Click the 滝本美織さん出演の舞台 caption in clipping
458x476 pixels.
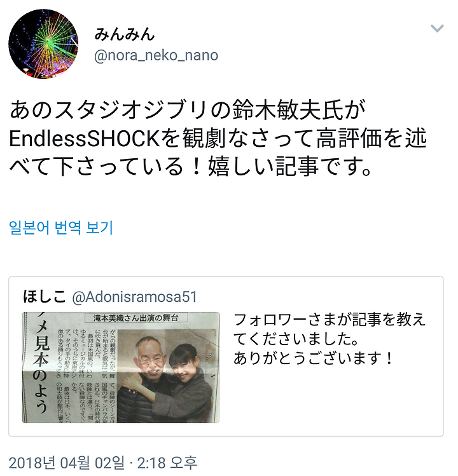coord(135,318)
